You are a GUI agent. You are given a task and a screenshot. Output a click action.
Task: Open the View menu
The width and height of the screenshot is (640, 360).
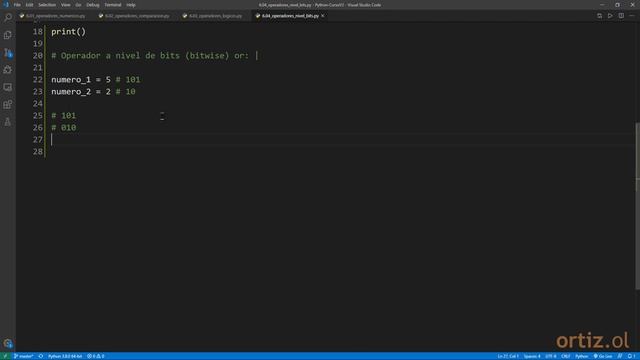click(66, 5)
